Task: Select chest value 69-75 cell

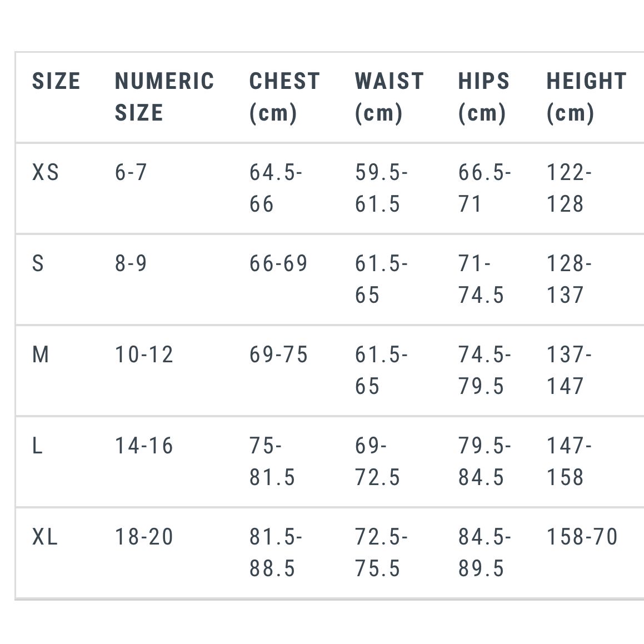Action: 278,355
